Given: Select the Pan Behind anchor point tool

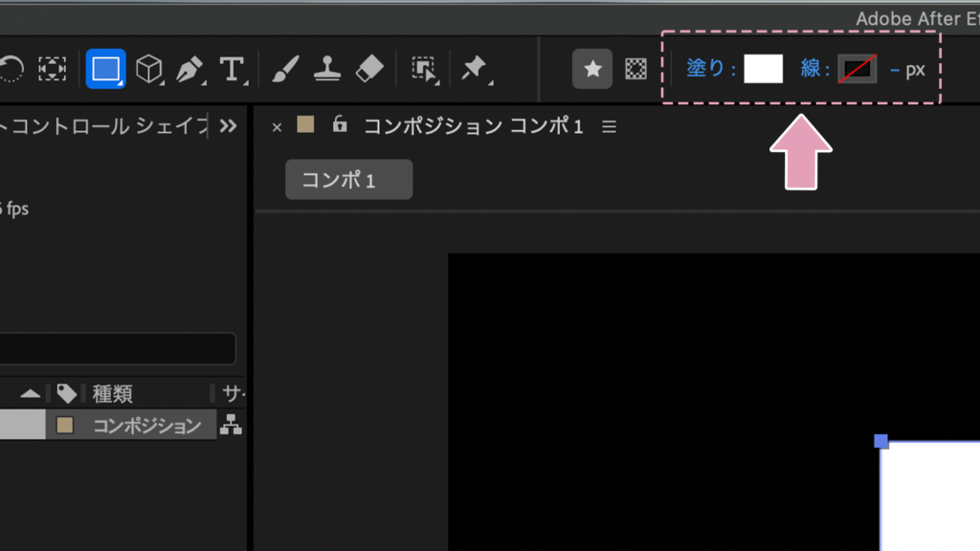Looking at the screenshot, I should pos(52,69).
